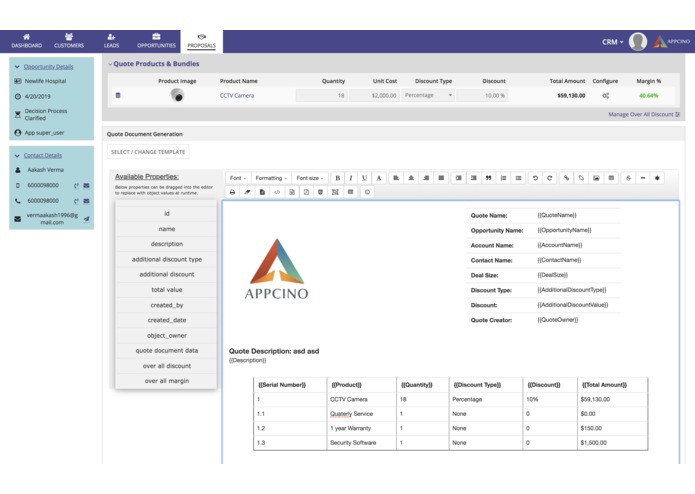
Task: Insert a block quote
Action: point(488,178)
